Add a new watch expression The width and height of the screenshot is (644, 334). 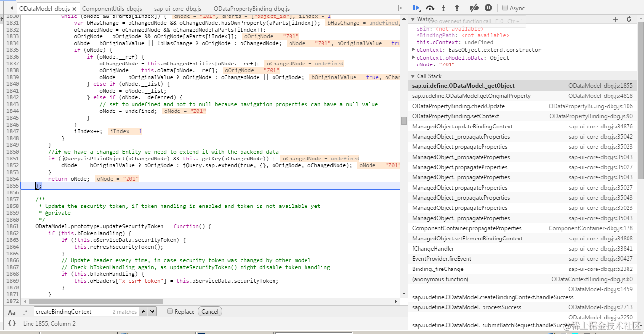point(615,19)
